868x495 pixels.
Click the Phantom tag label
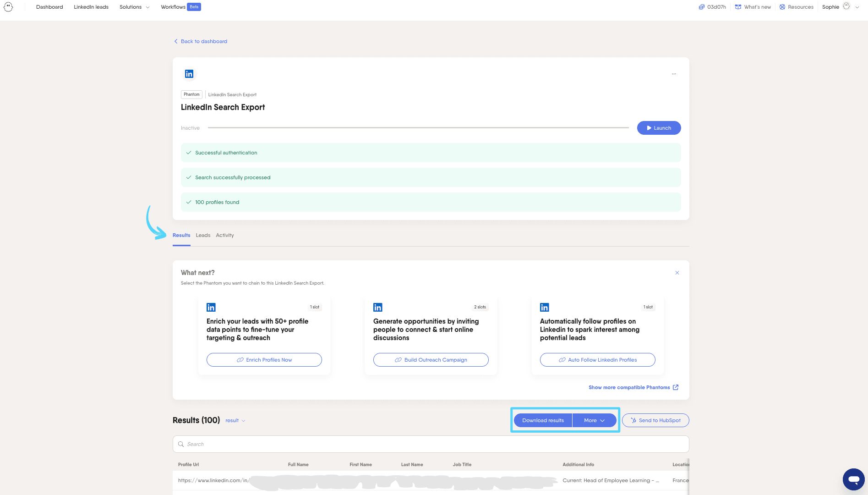191,94
